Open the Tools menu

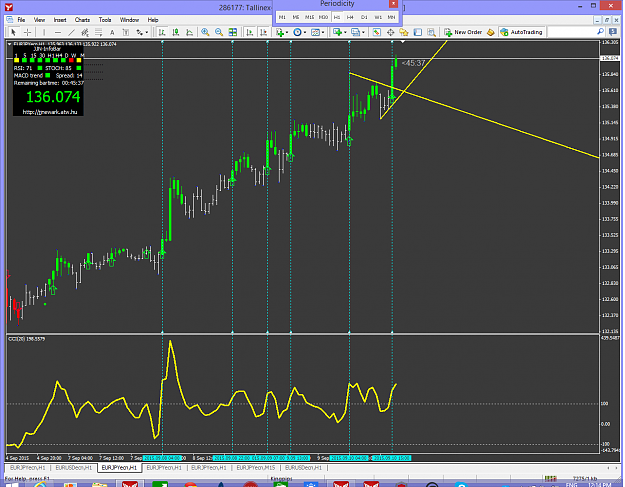click(105, 20)
